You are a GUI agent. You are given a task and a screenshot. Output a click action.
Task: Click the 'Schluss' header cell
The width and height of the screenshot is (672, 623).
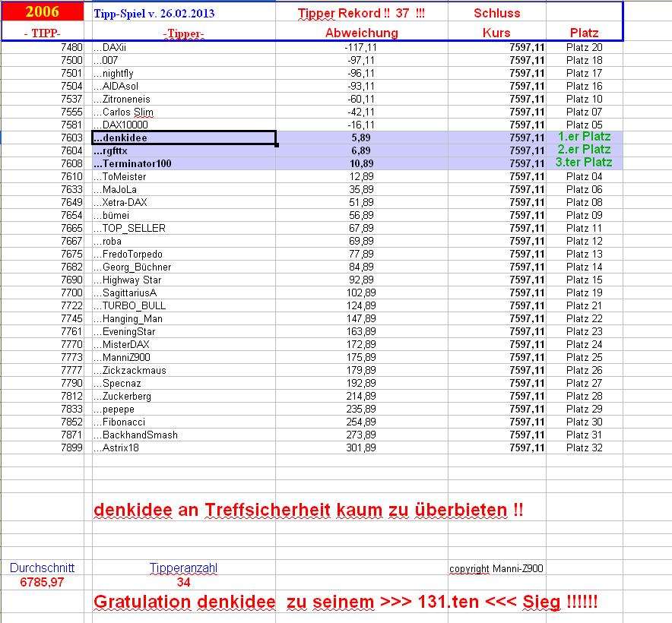(496, 13)
